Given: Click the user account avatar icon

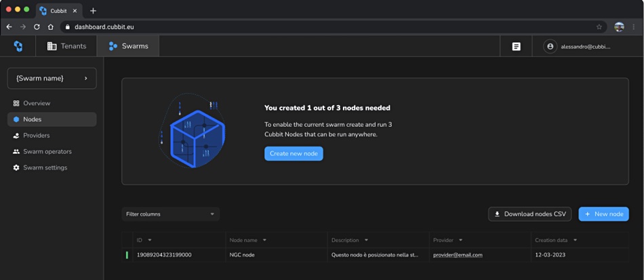Looking at the screenshot, I should click(x=550, y=46).
